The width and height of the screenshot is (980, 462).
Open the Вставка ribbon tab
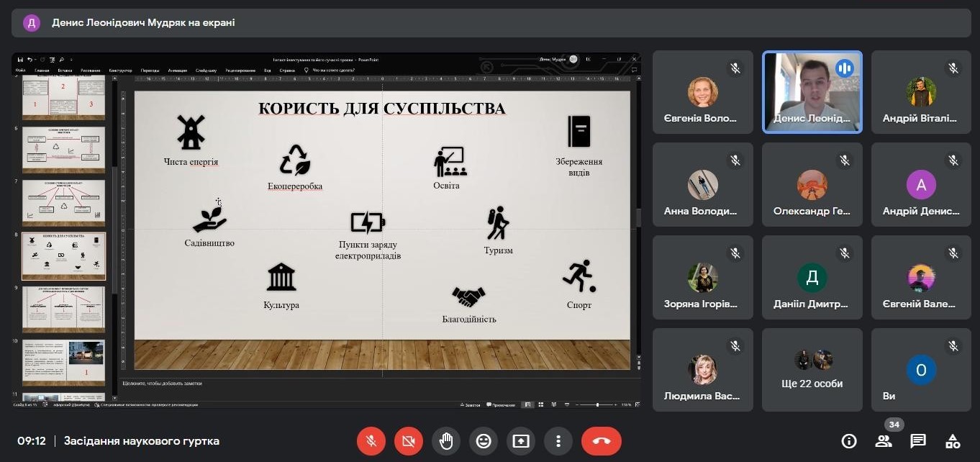point(65,71)
